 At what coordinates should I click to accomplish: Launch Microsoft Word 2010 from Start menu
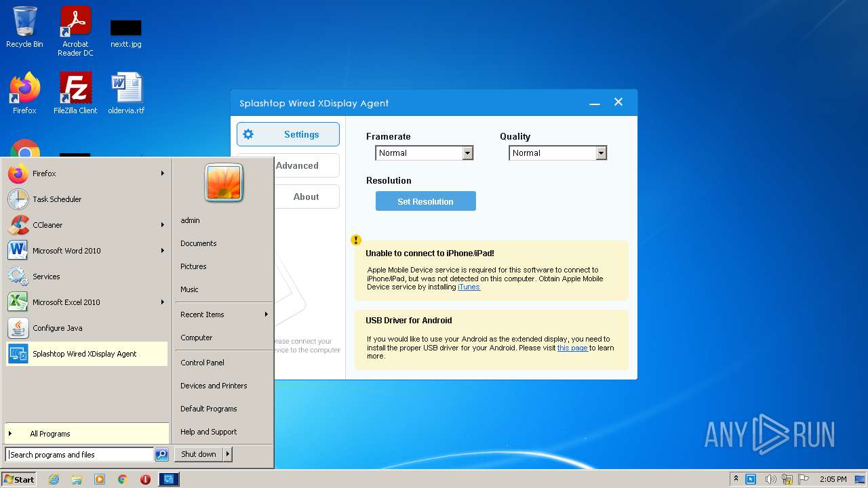[87, 251]
